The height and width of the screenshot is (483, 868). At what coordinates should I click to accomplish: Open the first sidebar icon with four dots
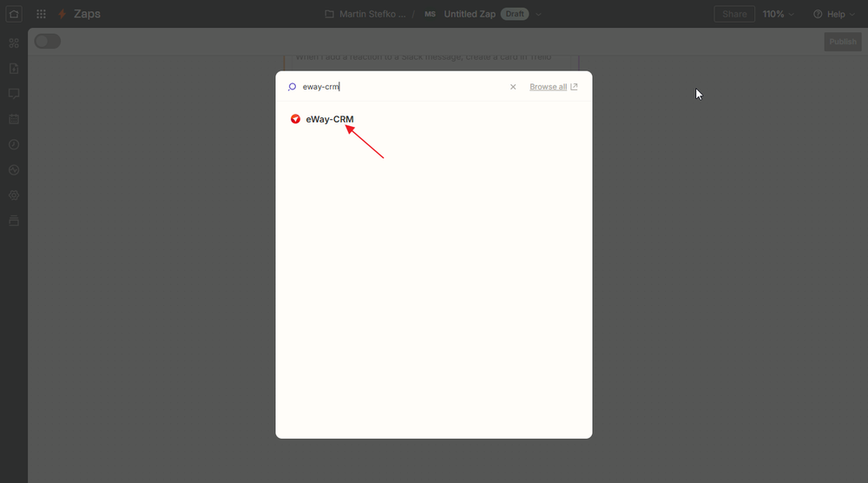(14, 43)
